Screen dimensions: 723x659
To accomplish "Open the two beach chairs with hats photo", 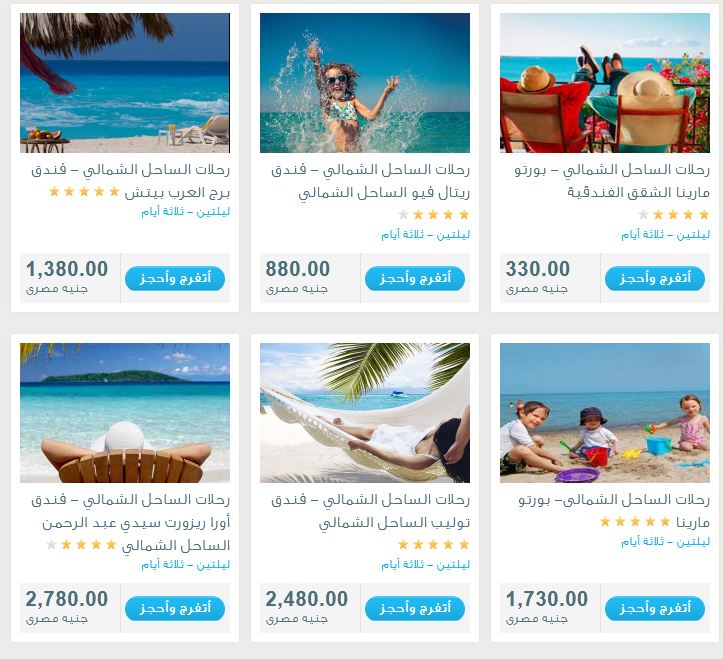I will tap(605, 83).
